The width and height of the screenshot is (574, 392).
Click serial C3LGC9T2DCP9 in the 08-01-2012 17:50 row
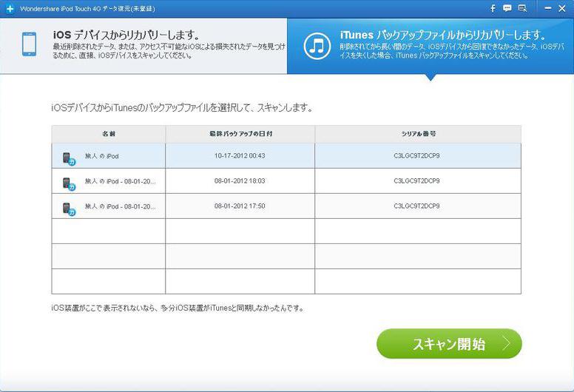[x=416, y=206]
